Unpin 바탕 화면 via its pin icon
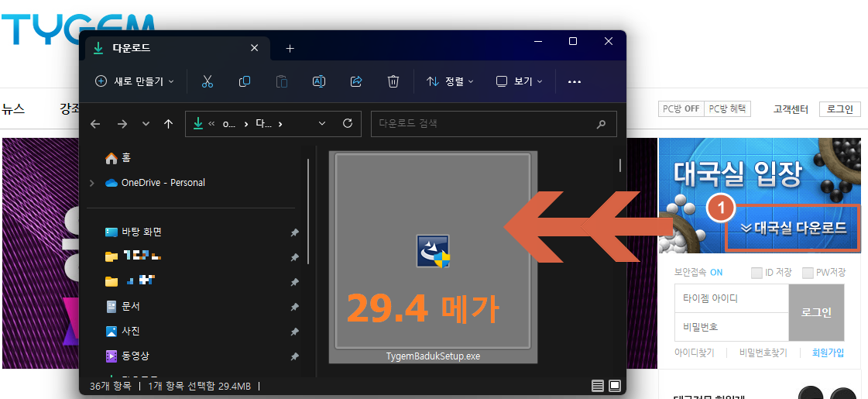Image resolution: width=868 pixels, height=399 pixels. 294,233
